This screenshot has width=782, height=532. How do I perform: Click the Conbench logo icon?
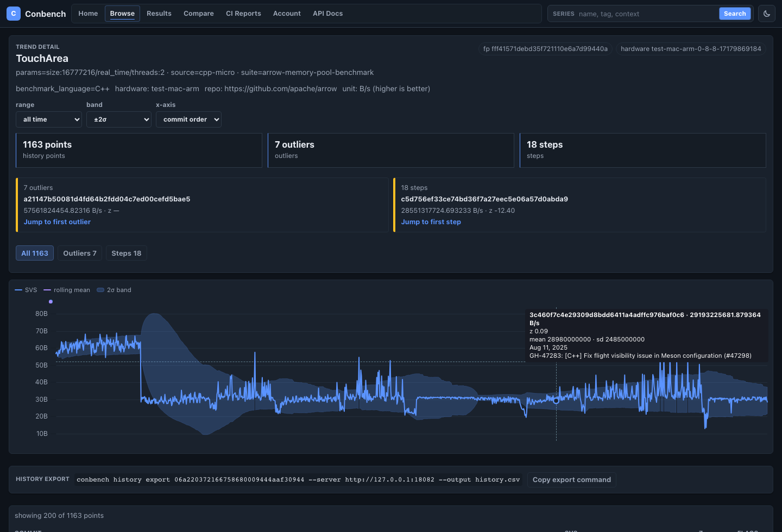pyautogui.click(x=14, y=14)
